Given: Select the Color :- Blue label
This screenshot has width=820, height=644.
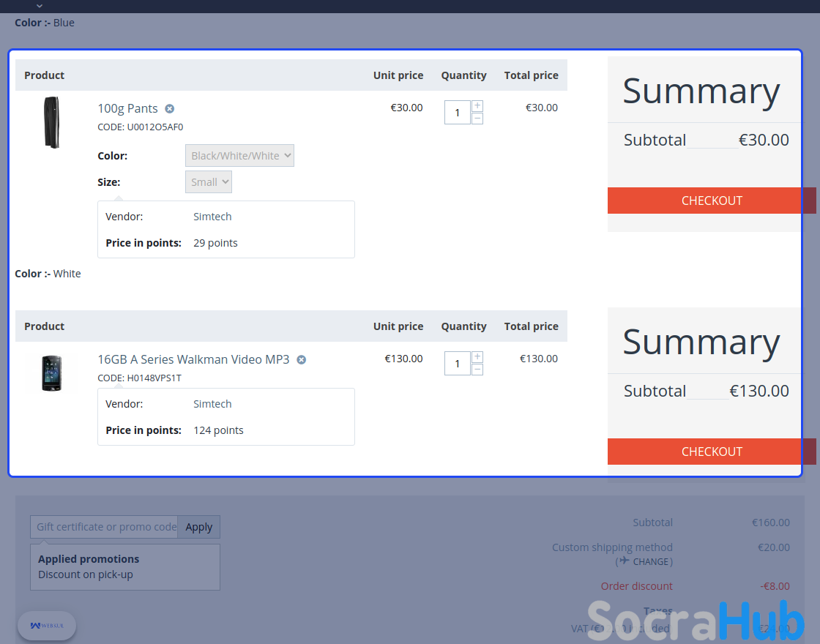Looking at the screenshot, I should [x=45, y=23].
